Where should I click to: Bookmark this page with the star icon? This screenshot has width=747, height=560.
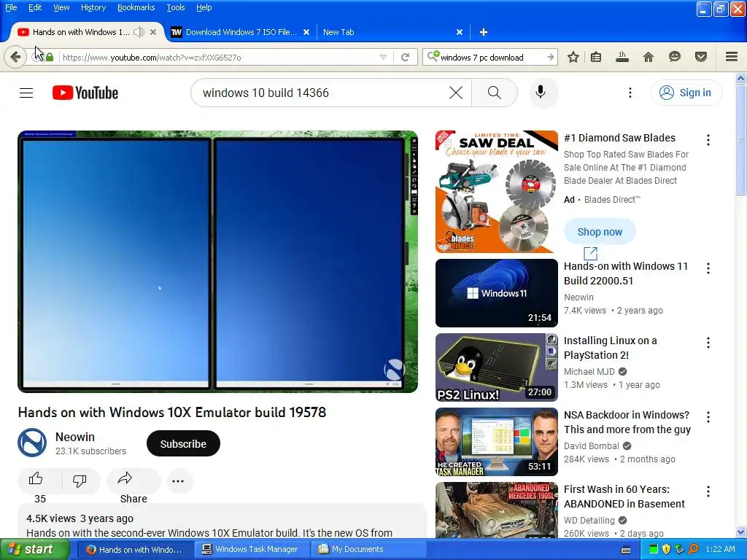pyautogui.click(x=573, y=57)
